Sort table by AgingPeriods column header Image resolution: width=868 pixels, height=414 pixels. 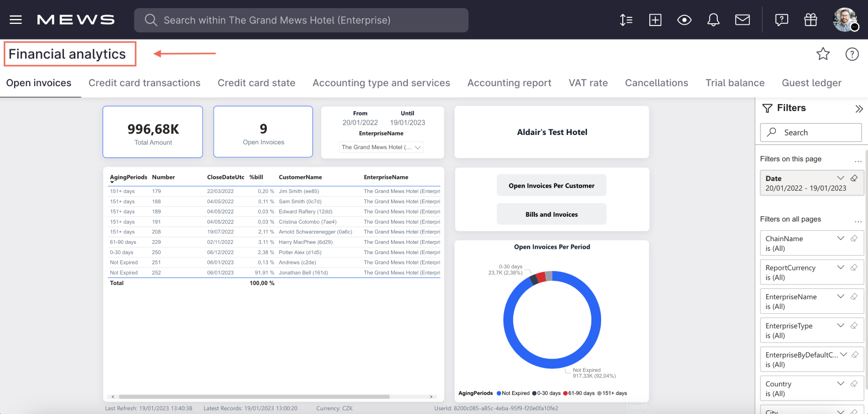(x=129, y=177)
